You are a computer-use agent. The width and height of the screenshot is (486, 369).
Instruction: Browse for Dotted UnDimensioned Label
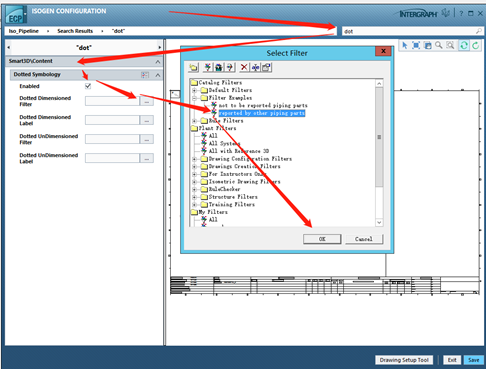(147, 158)
